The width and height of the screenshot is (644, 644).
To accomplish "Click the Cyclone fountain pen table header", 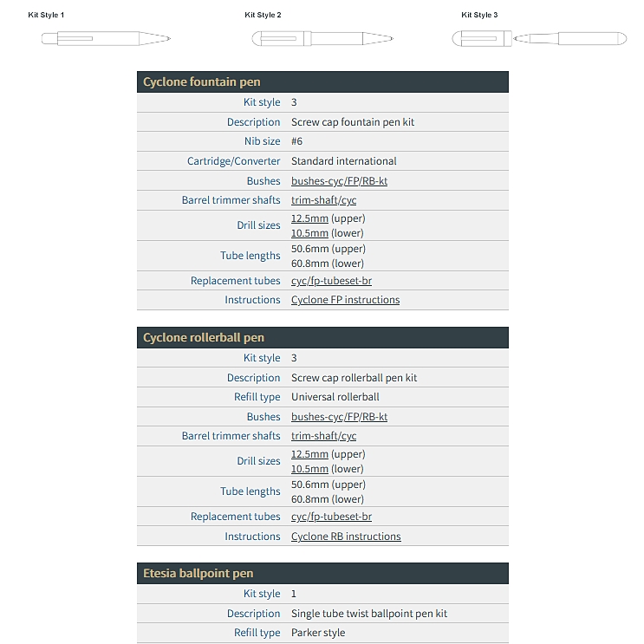I will (x=322, y=82).
